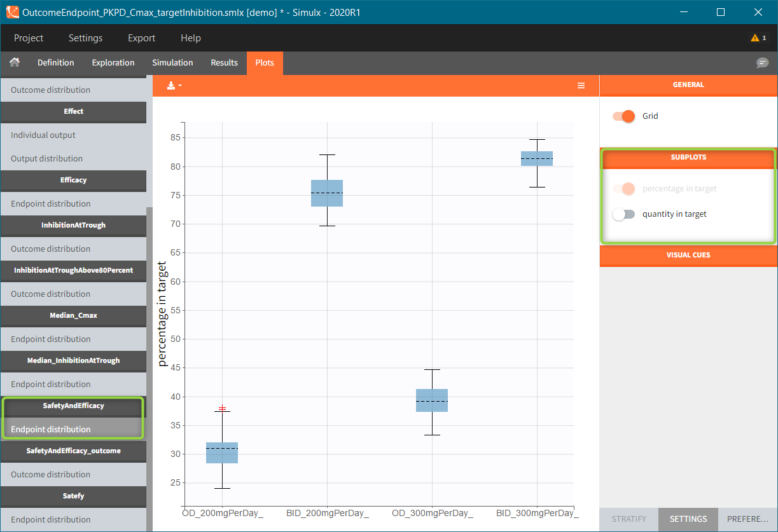Click the BID_300mgPerDay box plot box
Image resolution: width=778 pixels, height=532 pixels.
(537, 158)
